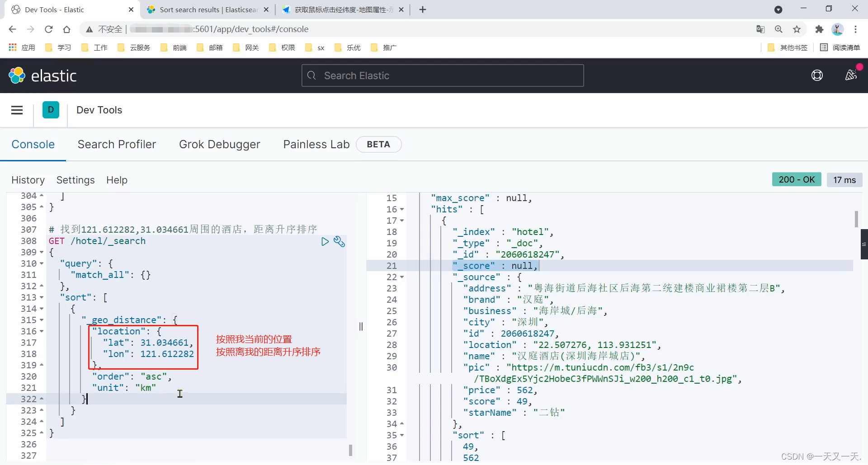Image resolution: width=868 pixels, height=465 pixels.
Task: Open the newsfeed celebration icon
Action: click(x=851, y=75)
